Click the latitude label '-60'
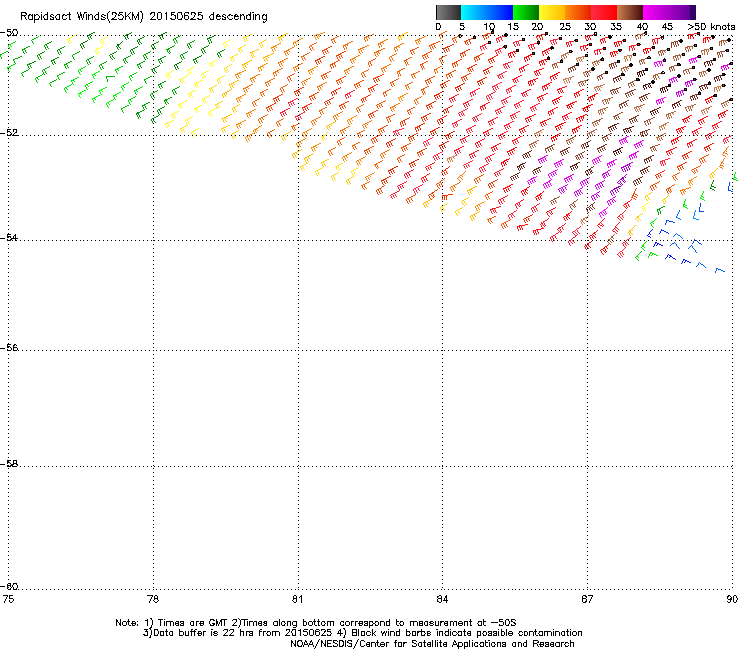Screen dimensions: 740x650 (x=9, y=586)
